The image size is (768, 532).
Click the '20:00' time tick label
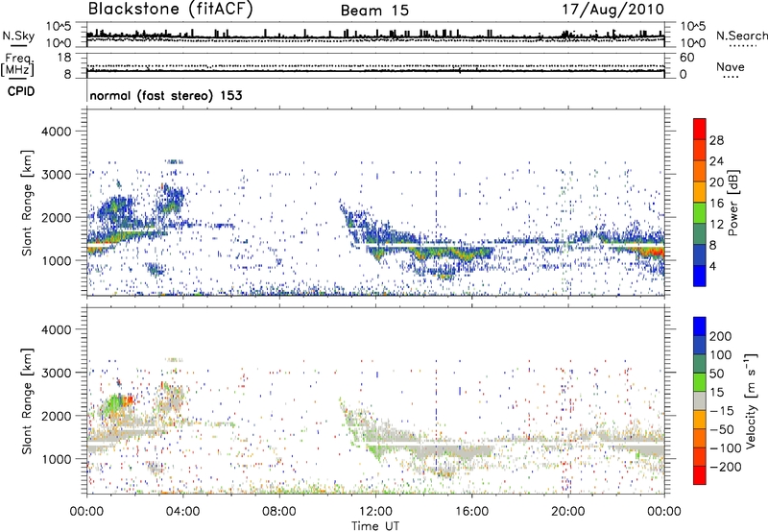[x=567, y=512]
